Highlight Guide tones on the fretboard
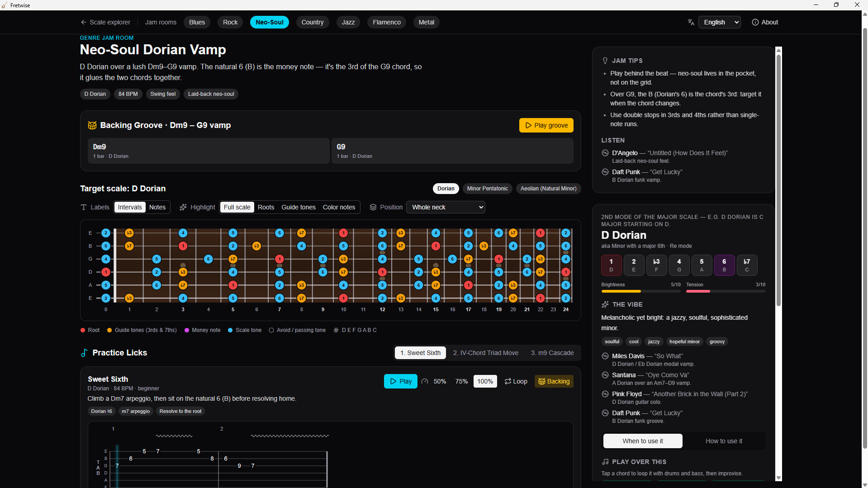 coord(299,207)
